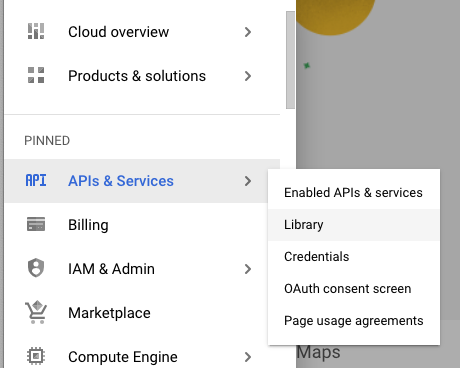Select Page usage agreements entry
Viewport: 460px width, 368px height.
coord(354,321)
